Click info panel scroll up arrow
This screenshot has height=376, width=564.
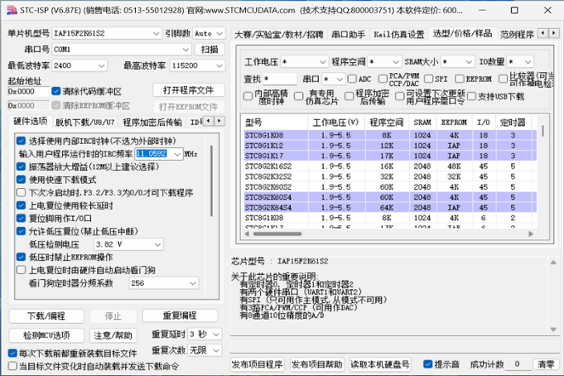pos(553,263)
